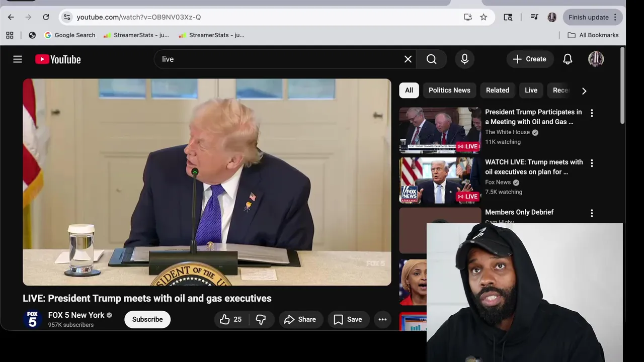The image size is (644, 362).
Task: Open 'WATCH LIVE: Trump meets with oil executives' title
Action: [534, 167]
